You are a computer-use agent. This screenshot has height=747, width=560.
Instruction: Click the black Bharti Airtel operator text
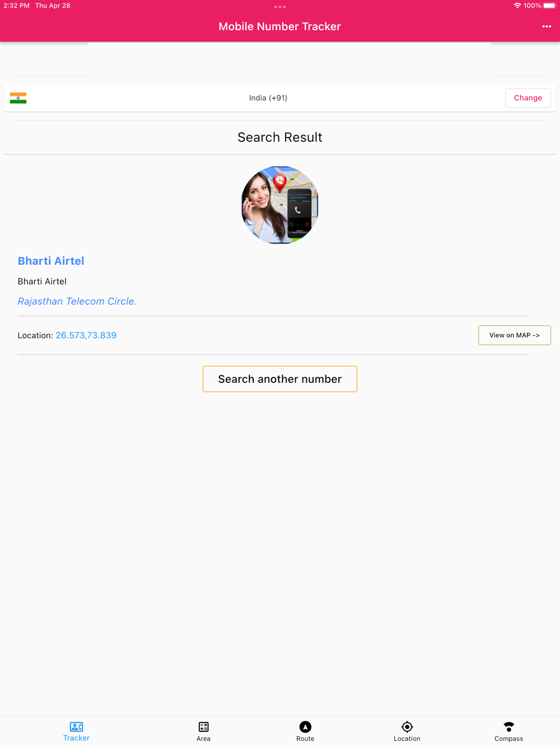coord(42,282)
